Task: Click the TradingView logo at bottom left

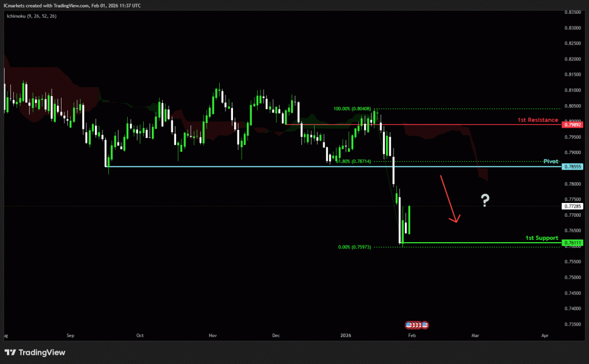Action: pos(35,352)
